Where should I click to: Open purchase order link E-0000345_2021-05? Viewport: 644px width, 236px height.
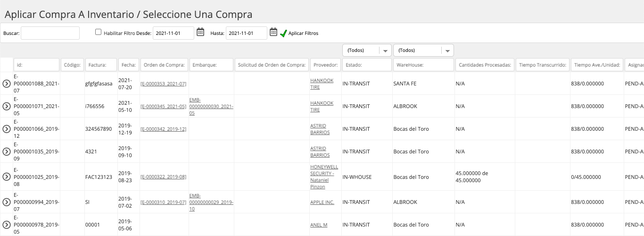point(164,106)
